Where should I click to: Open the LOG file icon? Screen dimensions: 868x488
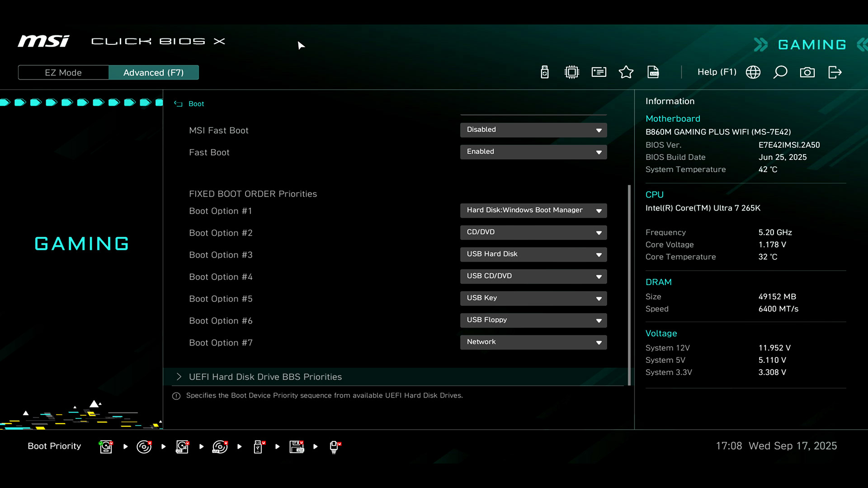point(653,72)
